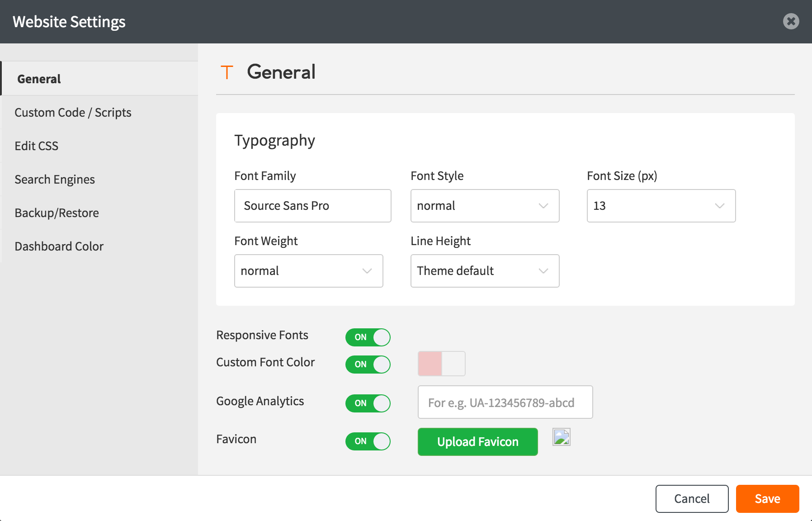This screenshot has width=812, height=521.
Task: Turn off the Responsive Fonts toggle
Action: coord(368,337)
